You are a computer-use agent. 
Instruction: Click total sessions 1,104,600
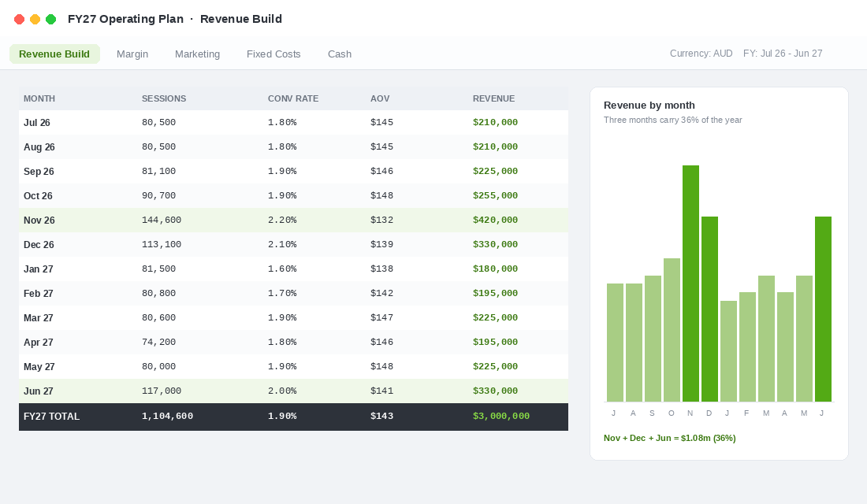click(168, 416)
